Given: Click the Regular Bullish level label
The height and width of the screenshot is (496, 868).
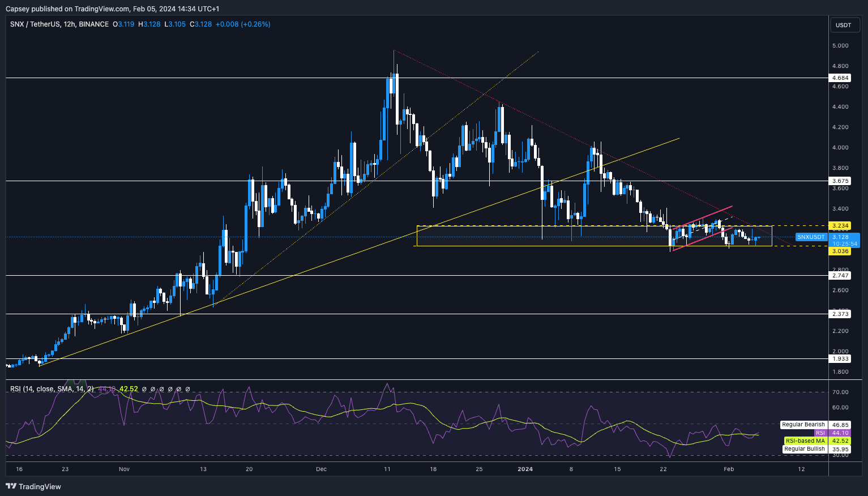Looking at the screenshot, I should (x=804, y=449).
